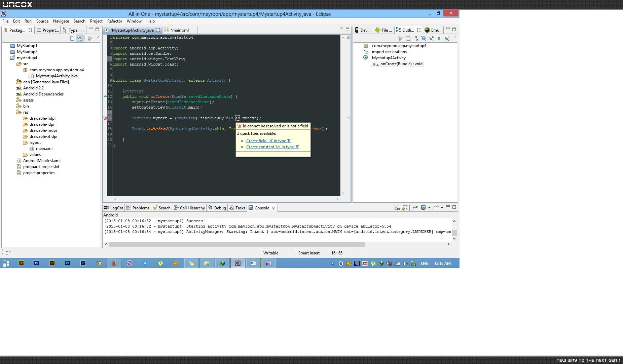Click the console horizontal scrollbar thumb

coord(237,244)
